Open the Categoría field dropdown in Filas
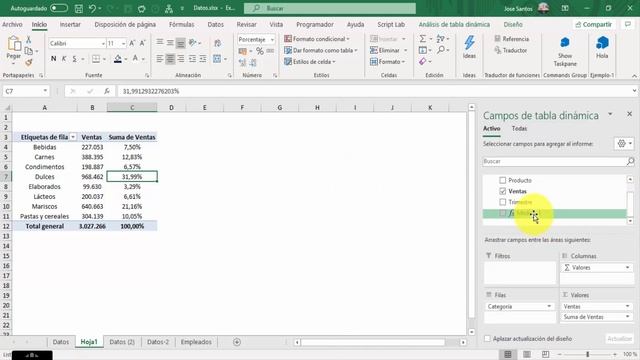 pyautogui.click(x=549, y=306)
